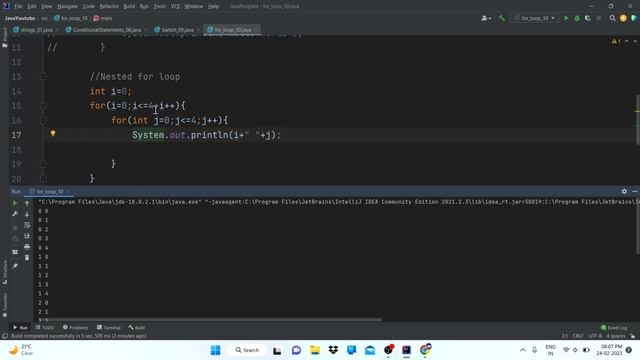The height and width of the screenshot is (360, 640).
Task: Collapse code fold at line 16 gutter
Action: [x=43, y=120]
